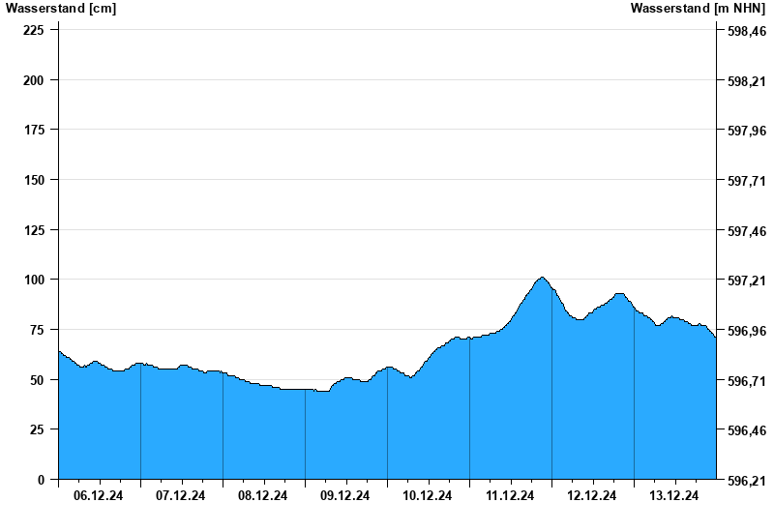Click the 597,21 value on right axis
Viewport: 774px width, 532px height.
(x=747, y=281)
